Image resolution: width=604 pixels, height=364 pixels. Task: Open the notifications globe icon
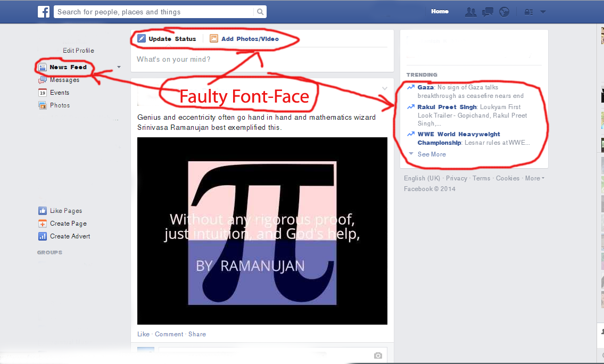(504, 12)
